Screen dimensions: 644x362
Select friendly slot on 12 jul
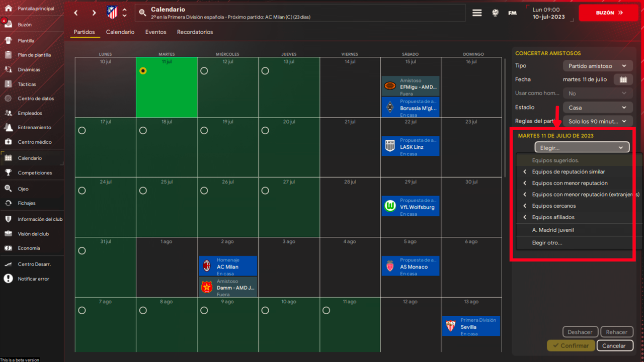click(x=204, y=71)
